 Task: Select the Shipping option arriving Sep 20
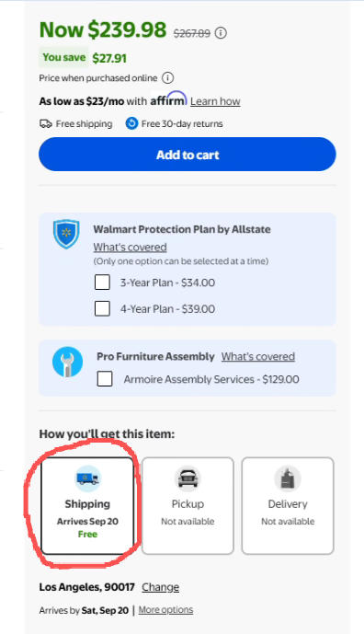tap(87, 506)
